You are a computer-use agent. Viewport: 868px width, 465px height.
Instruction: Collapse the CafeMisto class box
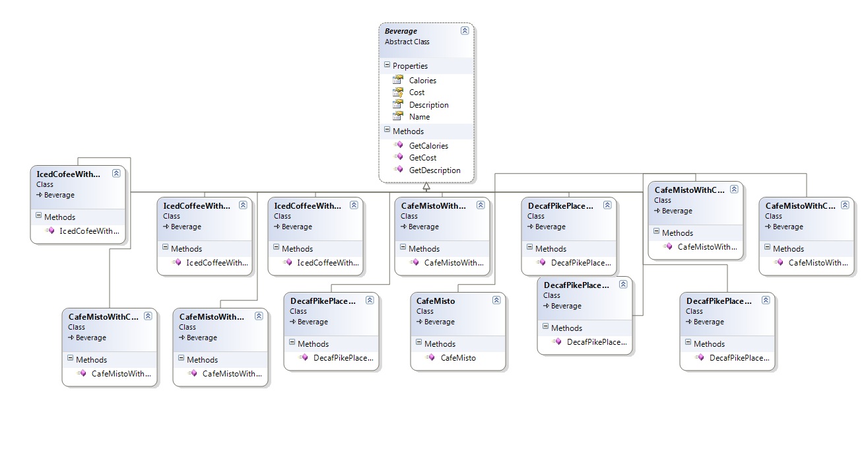pos(496,301)
